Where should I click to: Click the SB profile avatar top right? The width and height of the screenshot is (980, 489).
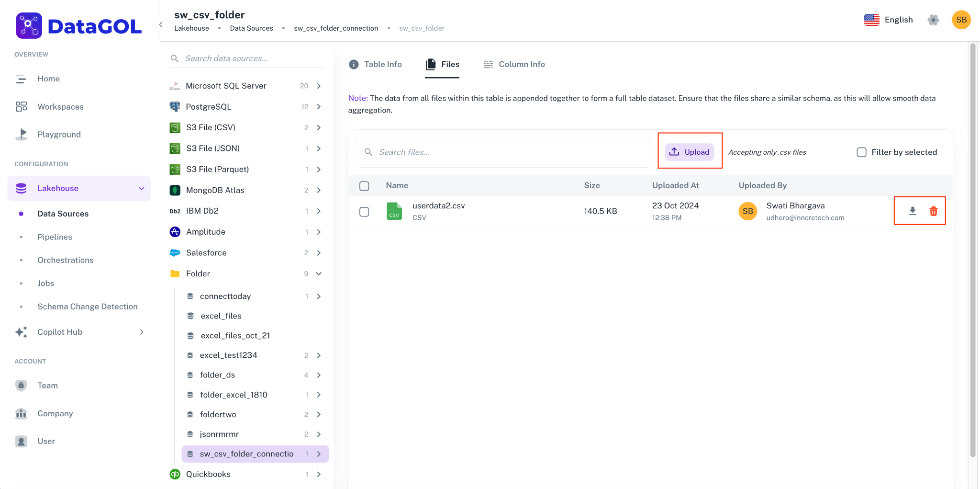(961, 20)
